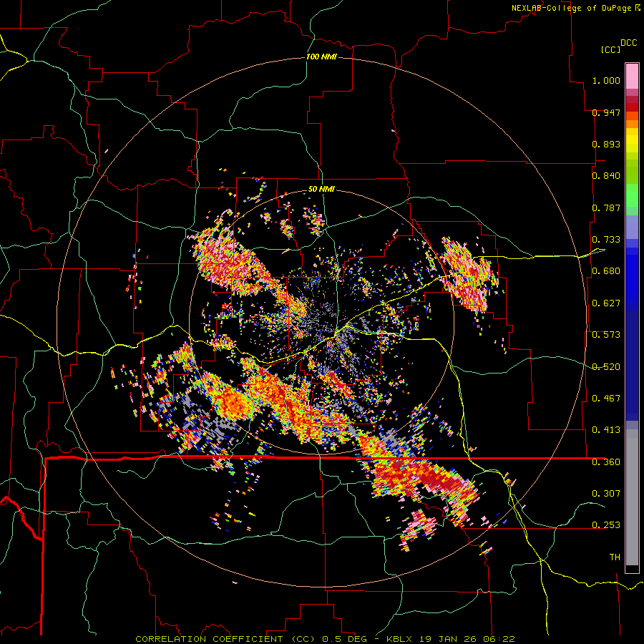Select the 1.000 value on the color scale
This screenshot has height=644, width=644.
tap(606, 80)
